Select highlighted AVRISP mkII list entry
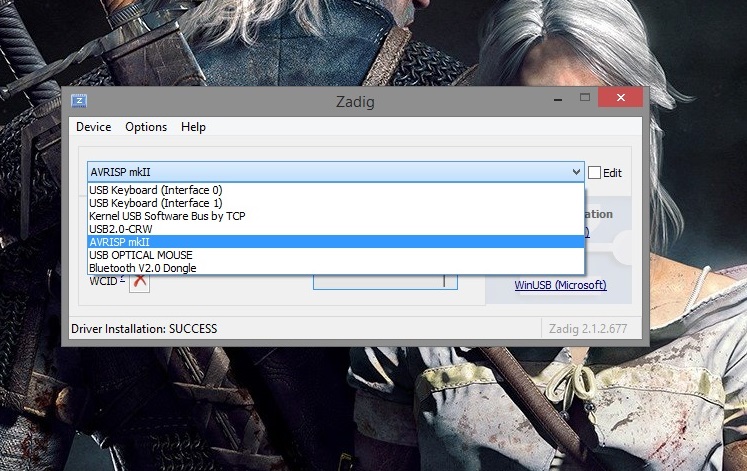 pyautogui.click(x=336, y=242)
